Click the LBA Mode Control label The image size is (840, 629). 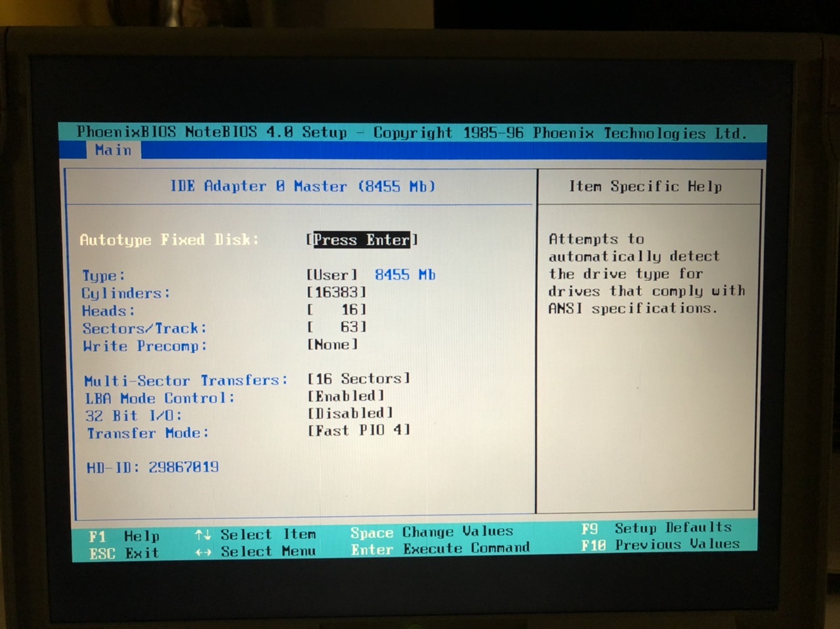(x=159, y=398)
